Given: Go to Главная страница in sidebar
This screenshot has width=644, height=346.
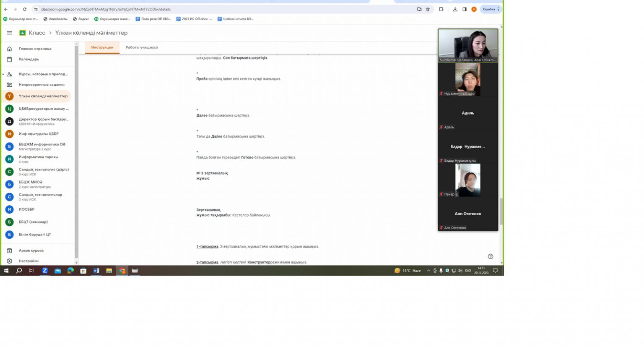Looking at the screenshot, I should 35,49.
